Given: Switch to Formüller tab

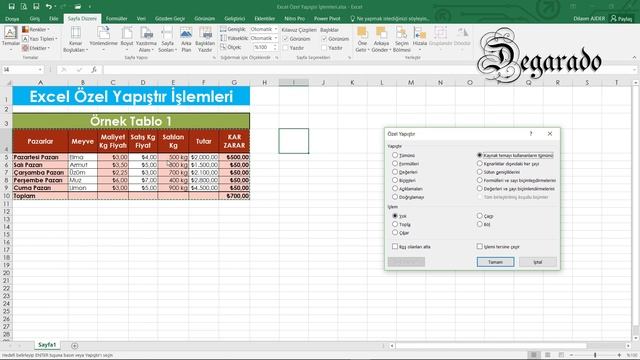Looking at the screenshot, I should pyautogui.click(x=116, y=18).
